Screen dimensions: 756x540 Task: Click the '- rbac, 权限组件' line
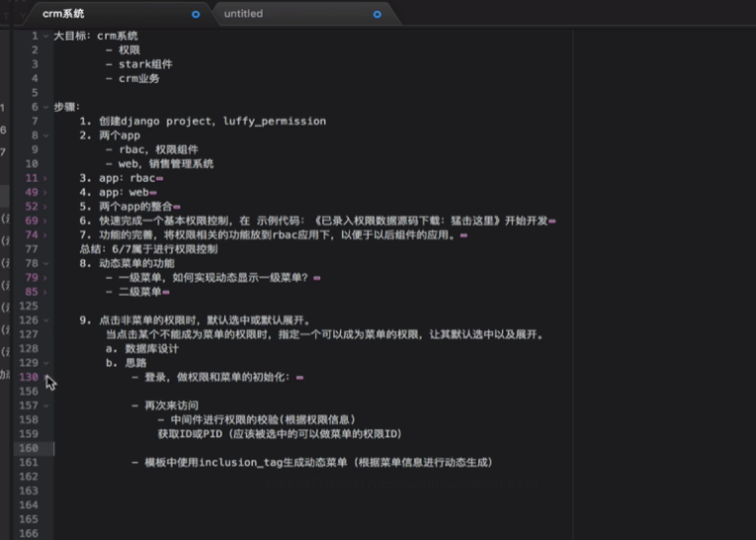[x=152, y=149]
